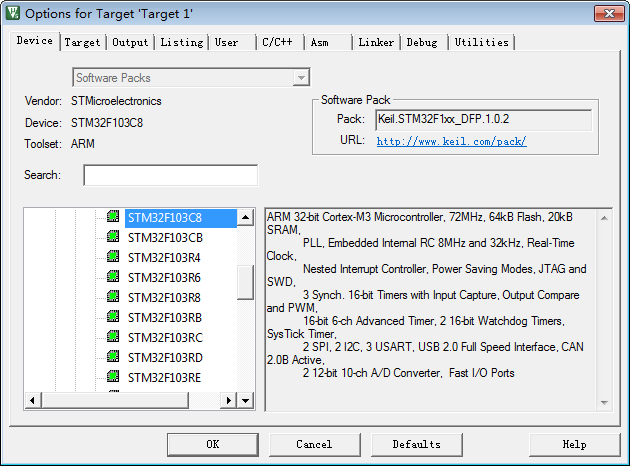
Task: Click the device list horizontal scrollbar thumb
Action: pyautogui.click(x=115, y=401)
